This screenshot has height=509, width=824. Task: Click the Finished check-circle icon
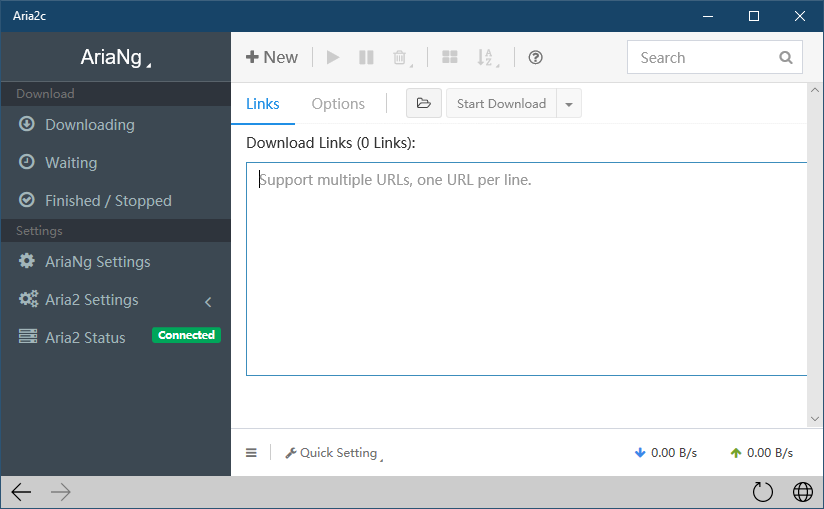point(27,200)
